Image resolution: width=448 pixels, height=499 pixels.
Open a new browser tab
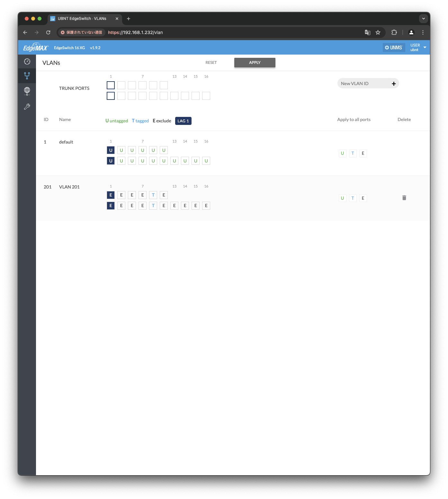click(129, 19)
